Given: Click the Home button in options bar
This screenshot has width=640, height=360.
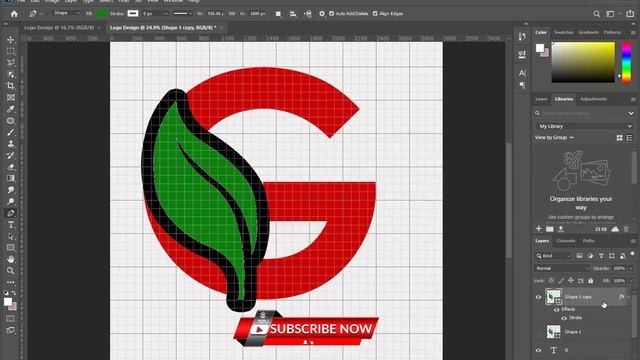Looking at the screenshot, I should pyautogui.click(x=14, y=14).
